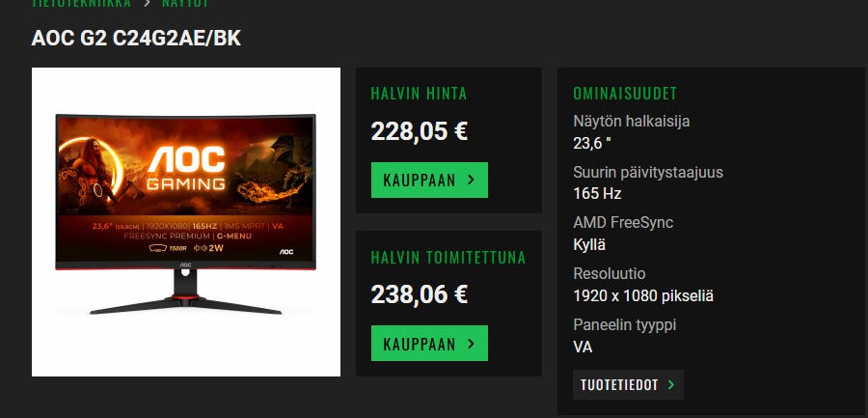
Task: Click the green chevron icon next to Tuotetiedot
Action: 671,385
